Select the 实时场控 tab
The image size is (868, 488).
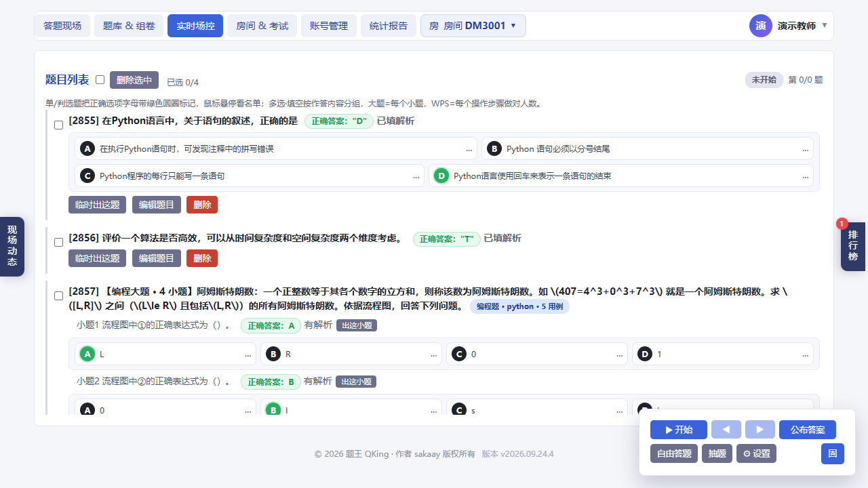(195, 26)
